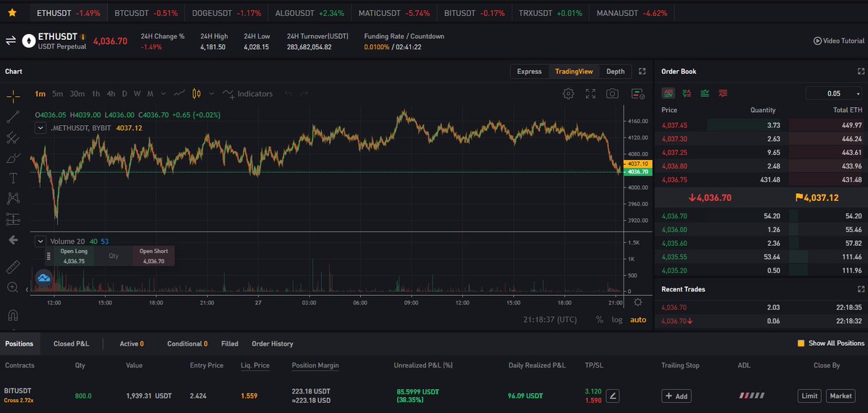Open the 0.05 price grouping dropdown
The image size is (868, 413).
pos(835,93)
